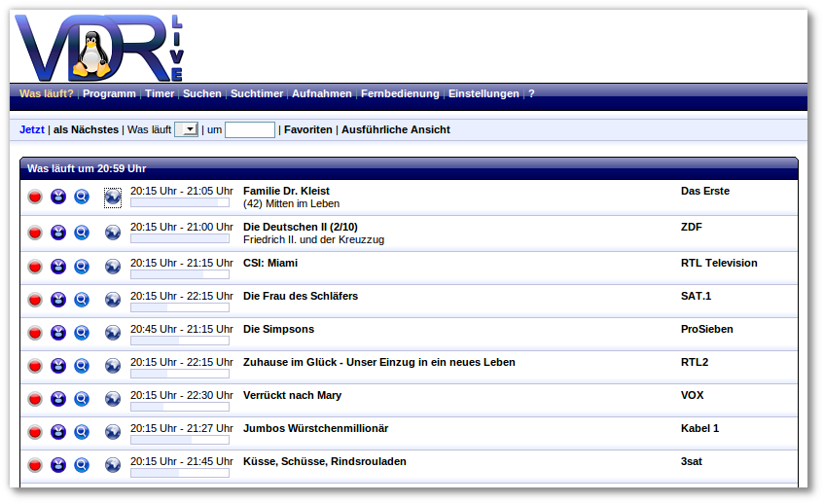Open the Favoriten link
The width and height of the screenshot is (824, 504).
(308, 129)
